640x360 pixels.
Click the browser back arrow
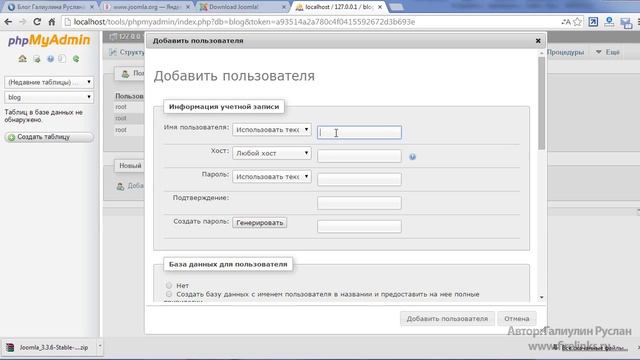coord(8,22)
